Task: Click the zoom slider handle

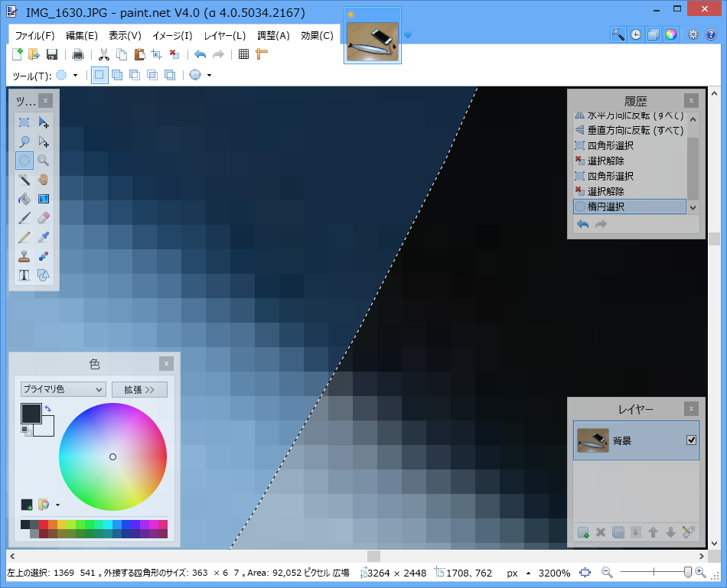Action: click(x=688, y=572)
